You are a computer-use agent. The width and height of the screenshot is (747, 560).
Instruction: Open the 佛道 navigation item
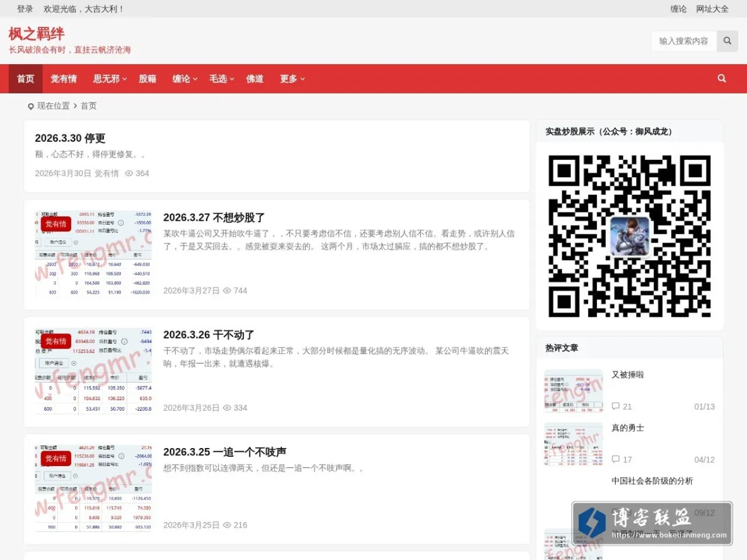[255, 79]
